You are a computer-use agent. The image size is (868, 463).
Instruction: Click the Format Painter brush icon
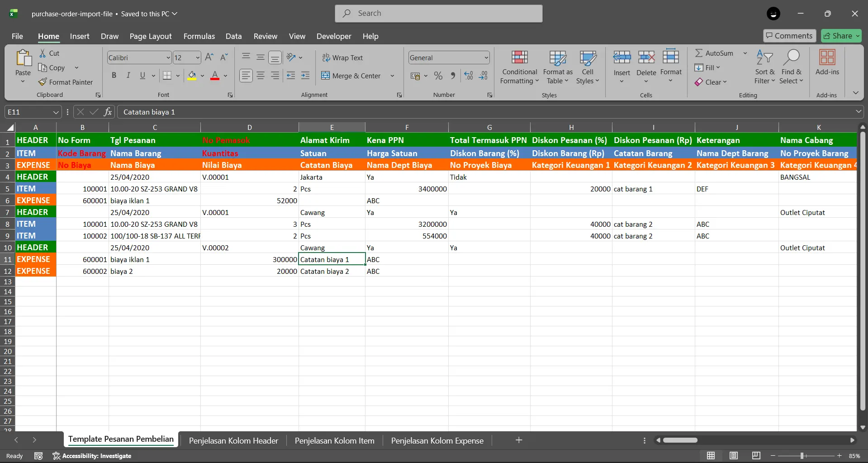tap(43, 82)
